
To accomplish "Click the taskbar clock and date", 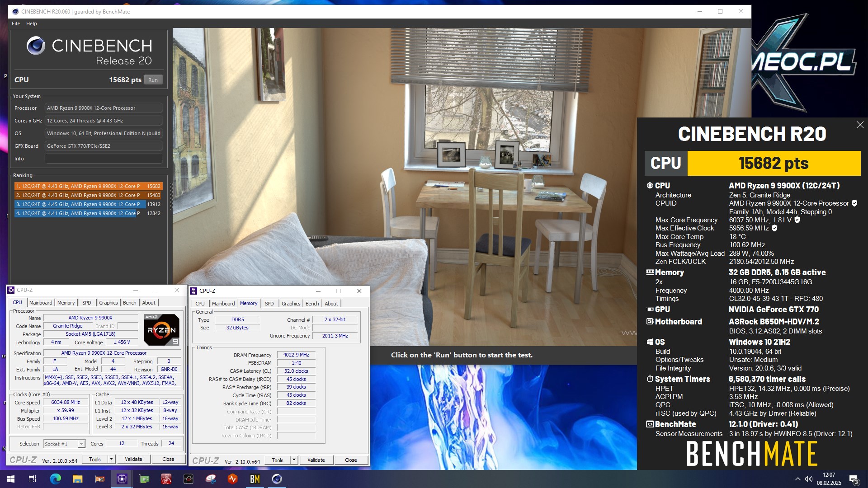I will [x=829, y=479].
